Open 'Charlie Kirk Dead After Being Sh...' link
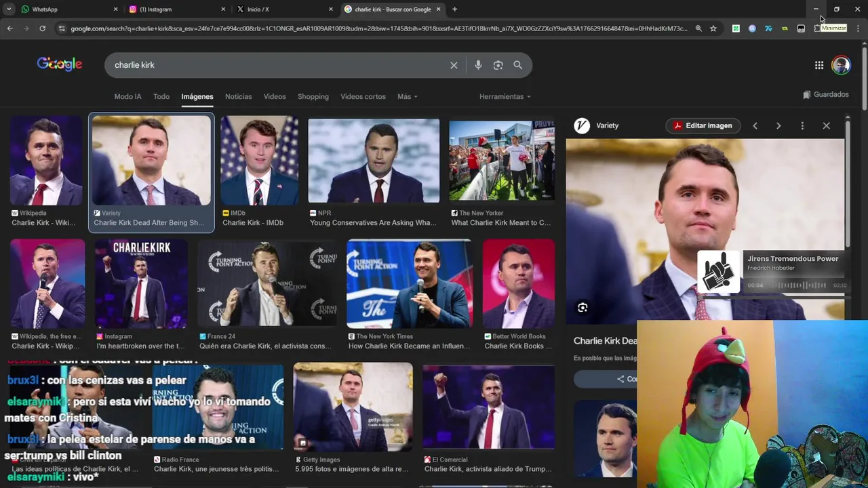Viewport: 868px width, 488px height. [149, 222]
